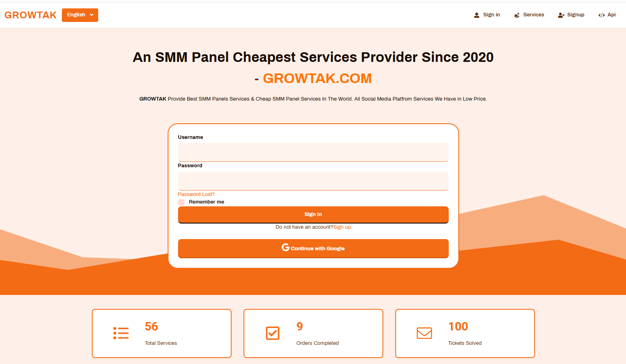This screenshot has height=364, width=626.
Task: Go to the Signup menu item
Action: coord(575,15)
